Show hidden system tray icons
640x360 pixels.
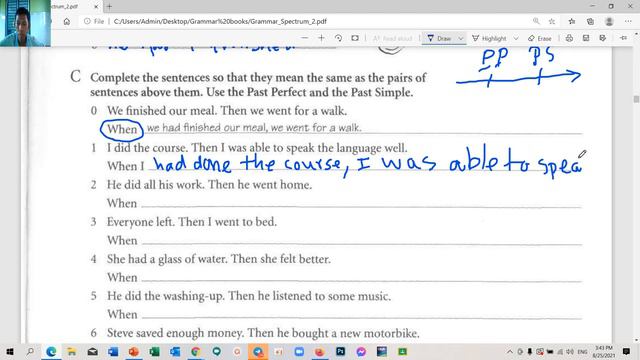pos(510,351)
